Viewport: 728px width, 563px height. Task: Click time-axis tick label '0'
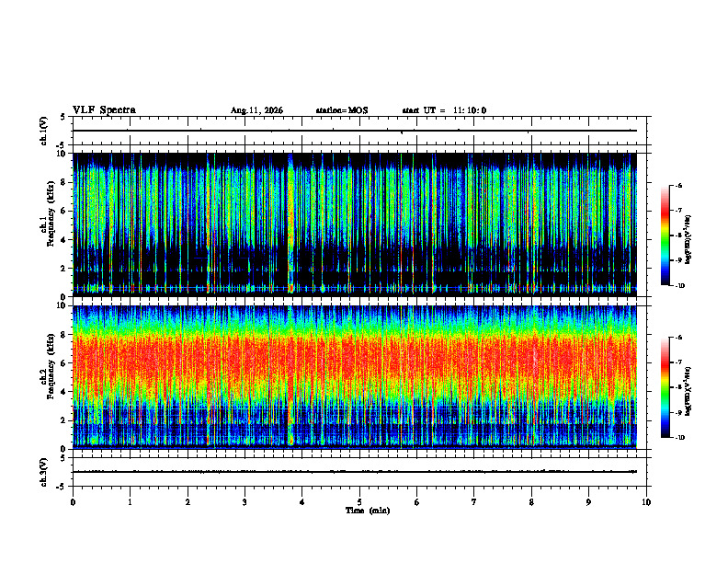(73, 502)
